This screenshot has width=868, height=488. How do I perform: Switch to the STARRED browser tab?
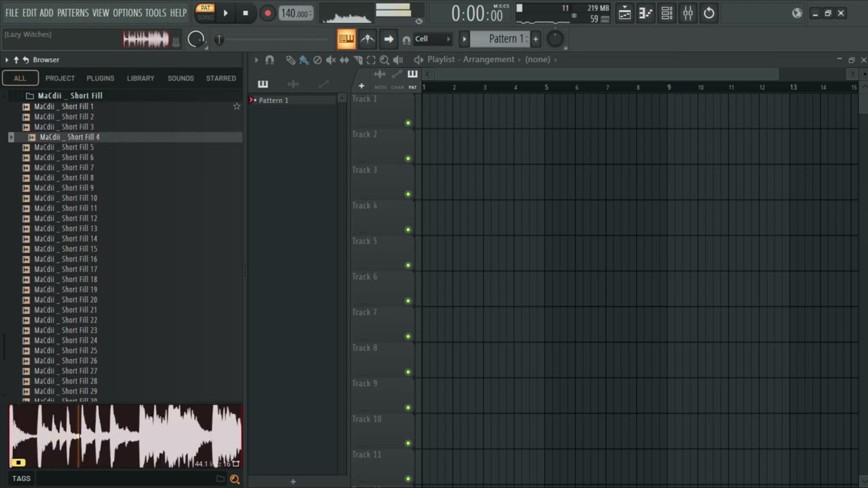pos(221,78)
